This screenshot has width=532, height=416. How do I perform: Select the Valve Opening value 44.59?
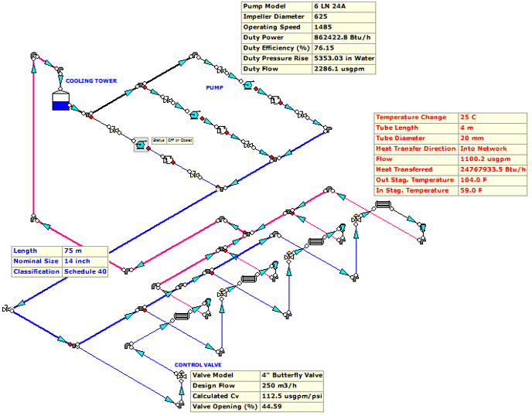[x=291, y=406]
